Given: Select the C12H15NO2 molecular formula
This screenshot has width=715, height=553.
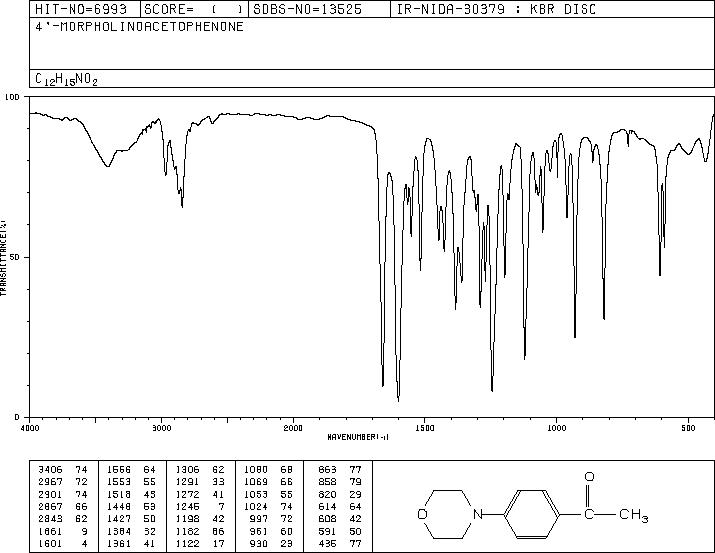Looking at the screenshot, I should pyautogui.click(x=66, y=79).
